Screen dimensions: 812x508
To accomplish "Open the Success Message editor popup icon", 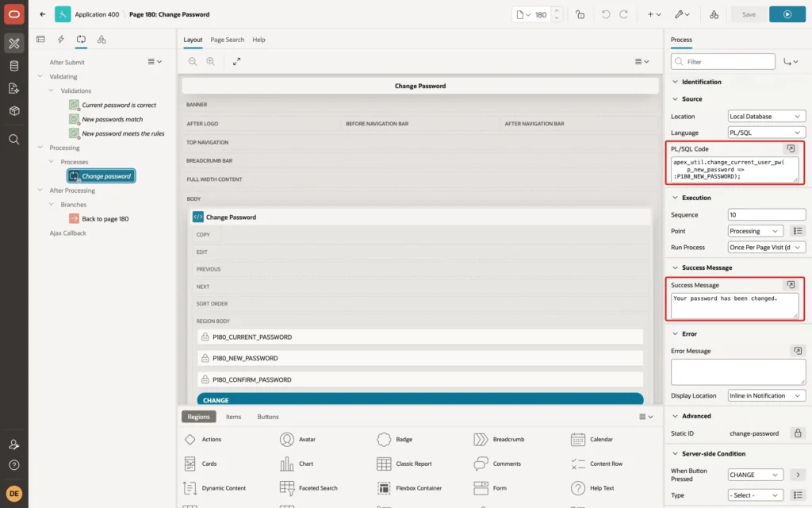I will [x=791, y=285].
